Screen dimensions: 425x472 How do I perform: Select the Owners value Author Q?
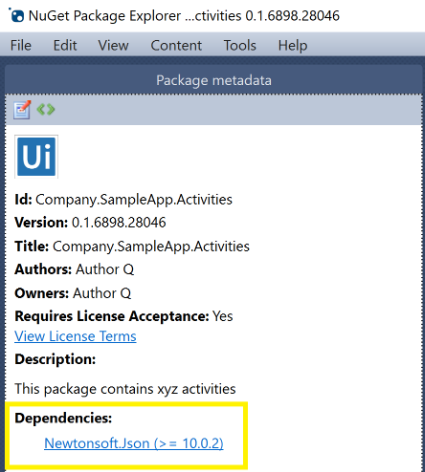(x=102, y=293)
